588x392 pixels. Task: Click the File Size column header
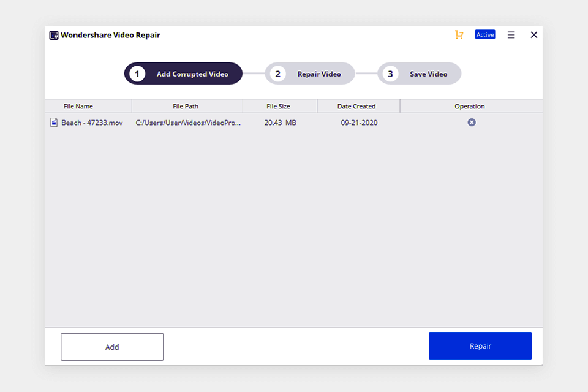(280, 106)
